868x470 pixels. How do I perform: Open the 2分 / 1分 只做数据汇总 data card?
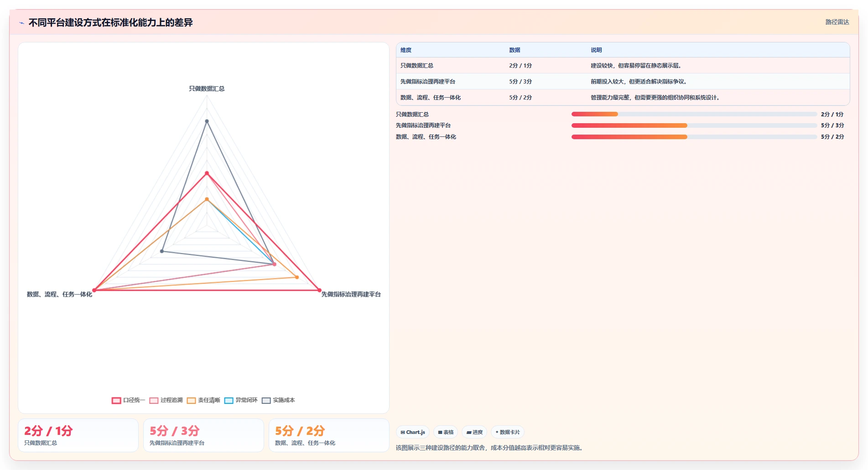[78, 435]
